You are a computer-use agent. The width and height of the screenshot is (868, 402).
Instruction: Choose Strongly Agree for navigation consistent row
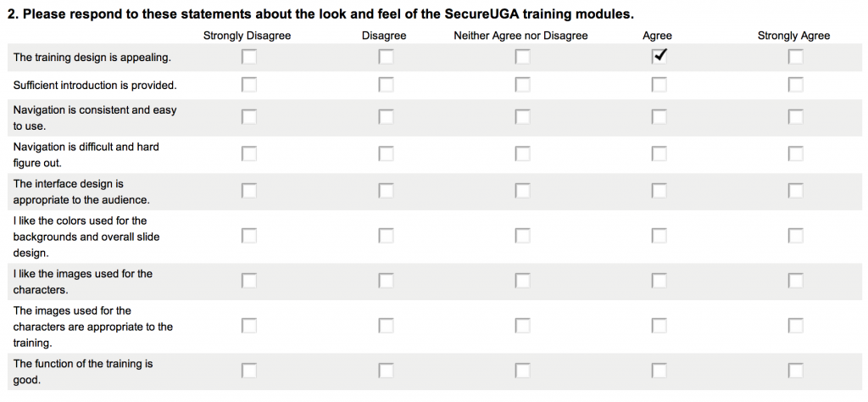(795, 117)
